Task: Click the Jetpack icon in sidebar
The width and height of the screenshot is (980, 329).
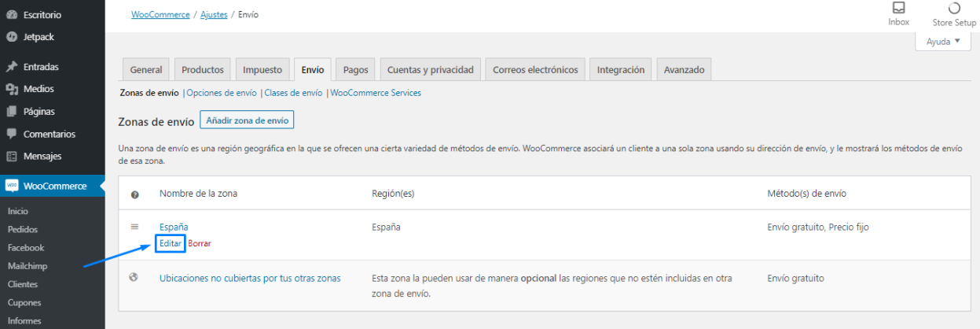Action: 12,36
